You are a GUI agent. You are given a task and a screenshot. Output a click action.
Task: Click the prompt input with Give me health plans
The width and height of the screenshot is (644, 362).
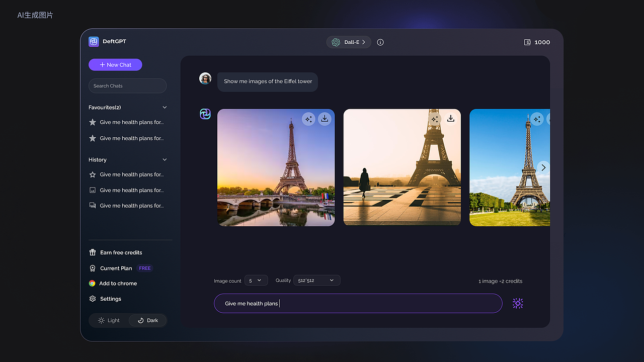click(358, 303)
